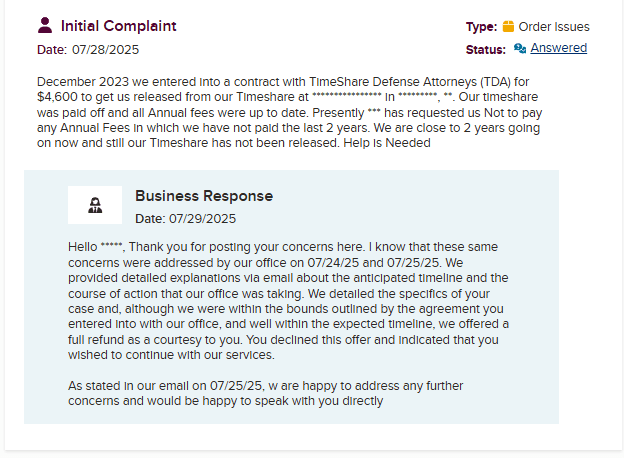The image size is (624, 458).
Task: Click the response paragraph starting "Hello"
Action: 290,300
